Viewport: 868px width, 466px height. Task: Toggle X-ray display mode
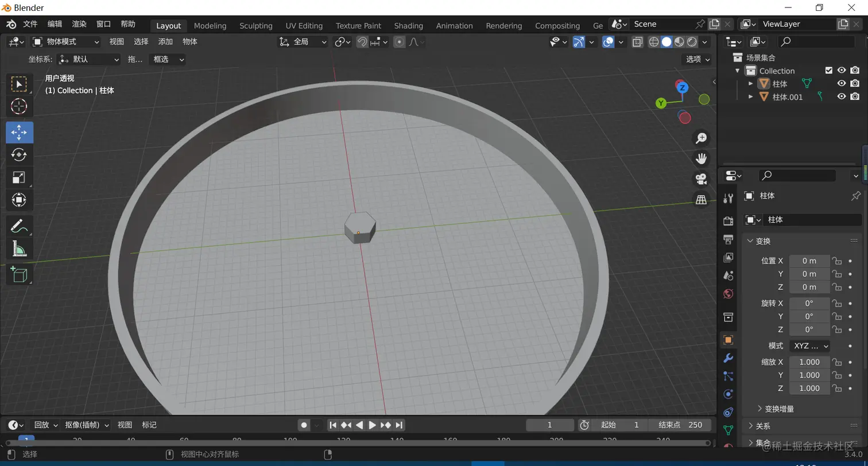637,42
